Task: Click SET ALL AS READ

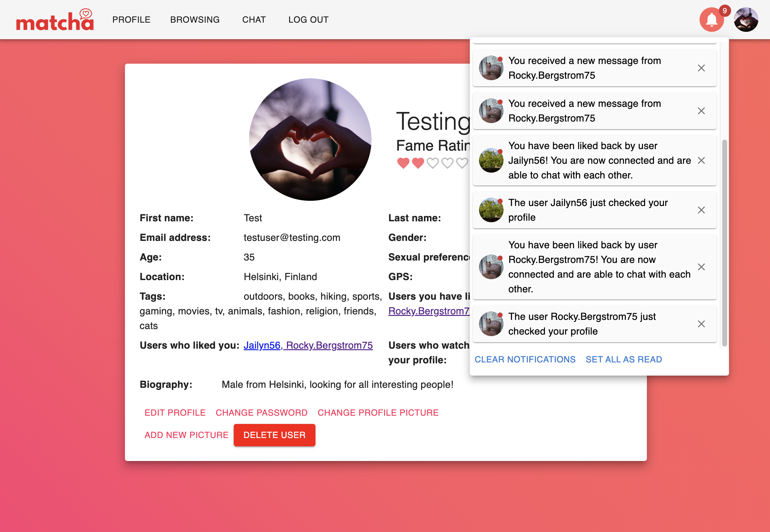Action: coord(624,359)
